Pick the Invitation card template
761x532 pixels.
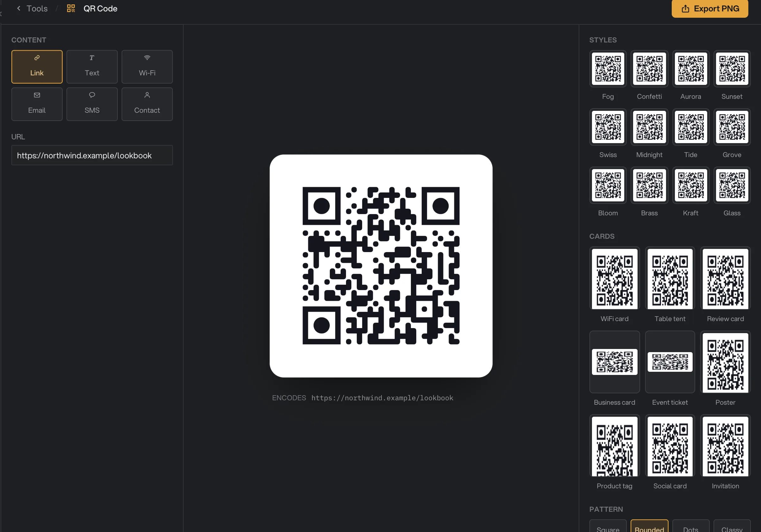pos(725,446)
